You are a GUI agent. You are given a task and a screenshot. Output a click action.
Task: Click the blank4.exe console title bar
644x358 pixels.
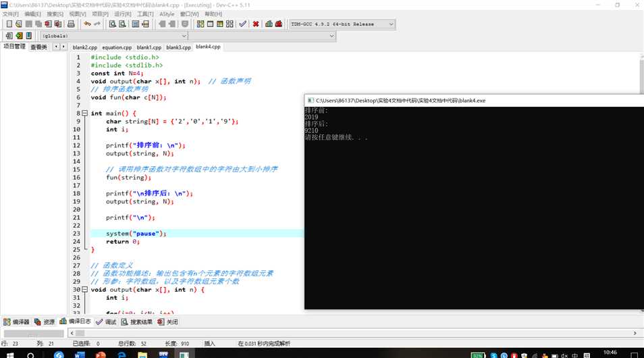[474, 100]
